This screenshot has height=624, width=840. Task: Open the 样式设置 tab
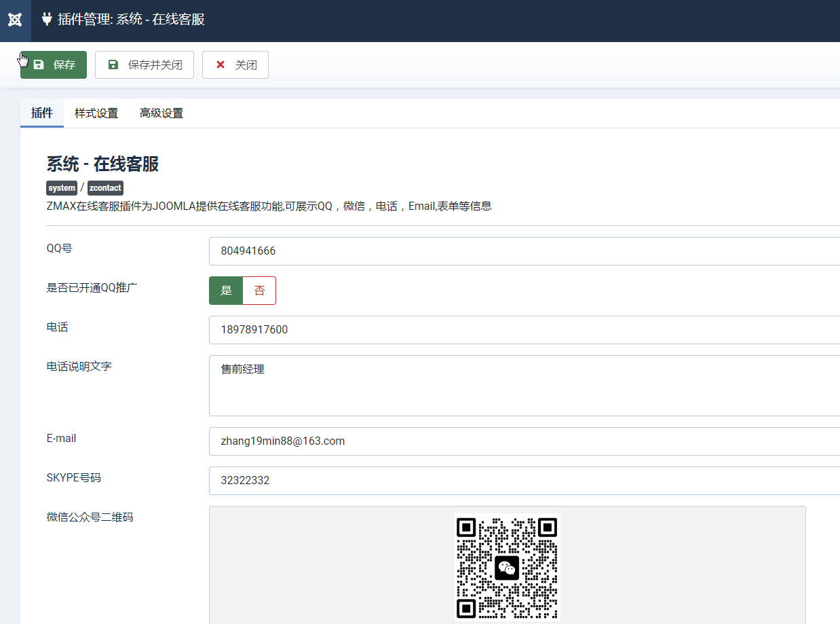coord(96,113)
